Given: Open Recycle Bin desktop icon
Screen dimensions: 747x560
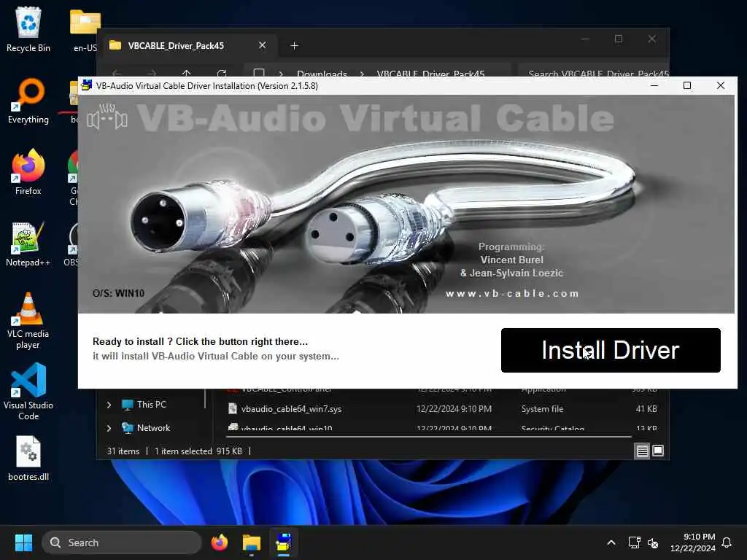Looking at the screenshot, I should pyautogui.click(x=28, y=29).
